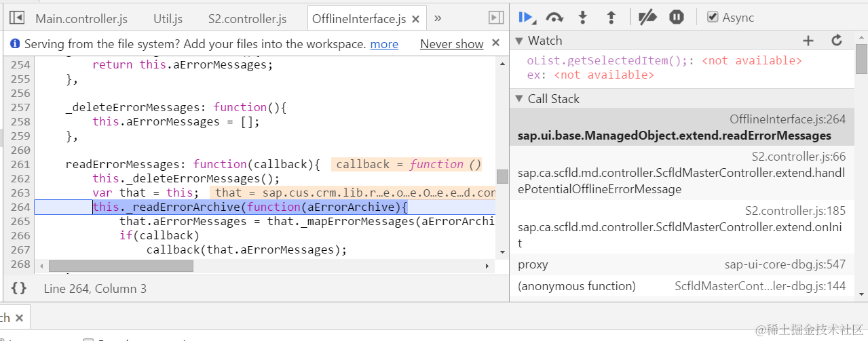Collapse the Watch section
Screen dimensions: 868x341
click(x=519, y=41)
